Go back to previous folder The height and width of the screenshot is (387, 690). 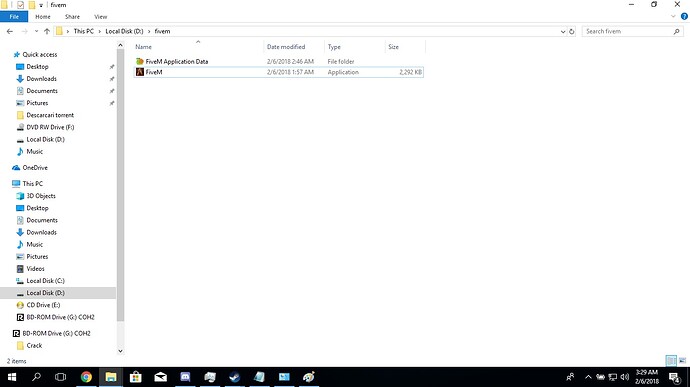point(10,31)
